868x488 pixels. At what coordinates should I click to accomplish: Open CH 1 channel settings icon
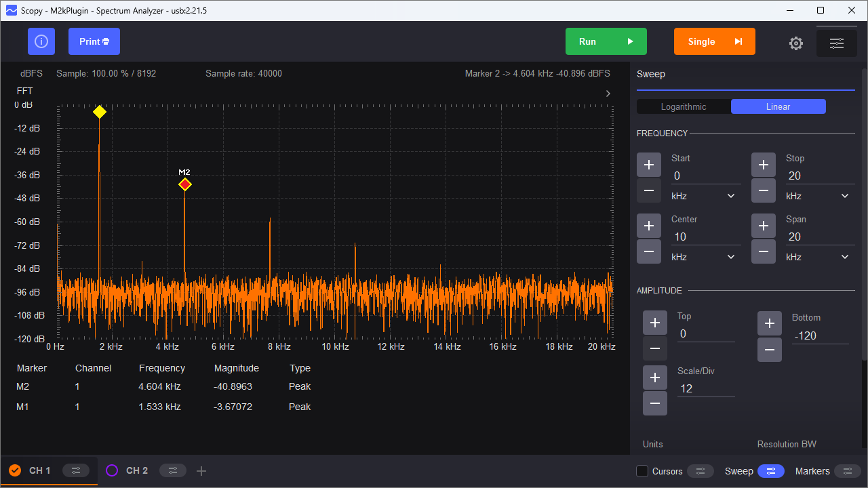point(76,470)
